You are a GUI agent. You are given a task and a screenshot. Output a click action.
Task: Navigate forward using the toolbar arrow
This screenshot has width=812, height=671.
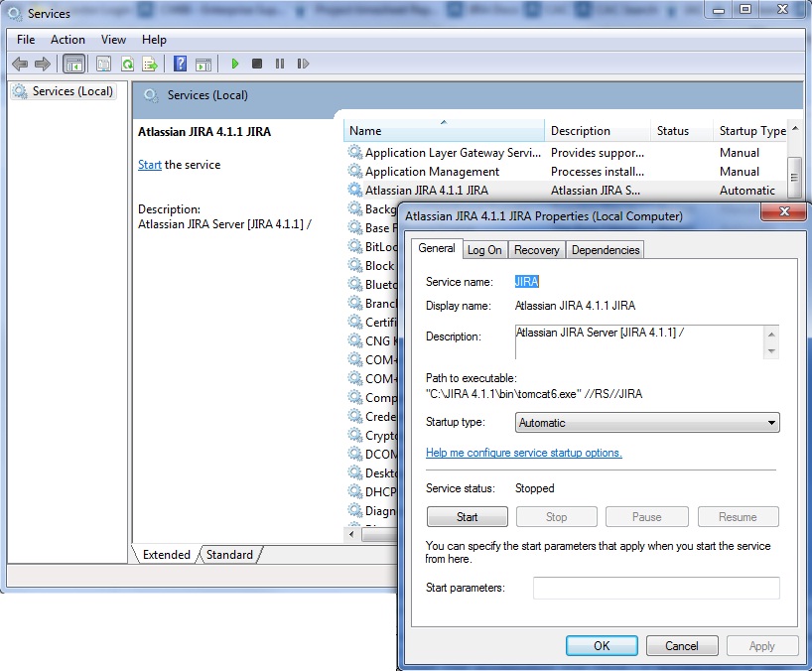pyautogui.click(x=41, y=64)
